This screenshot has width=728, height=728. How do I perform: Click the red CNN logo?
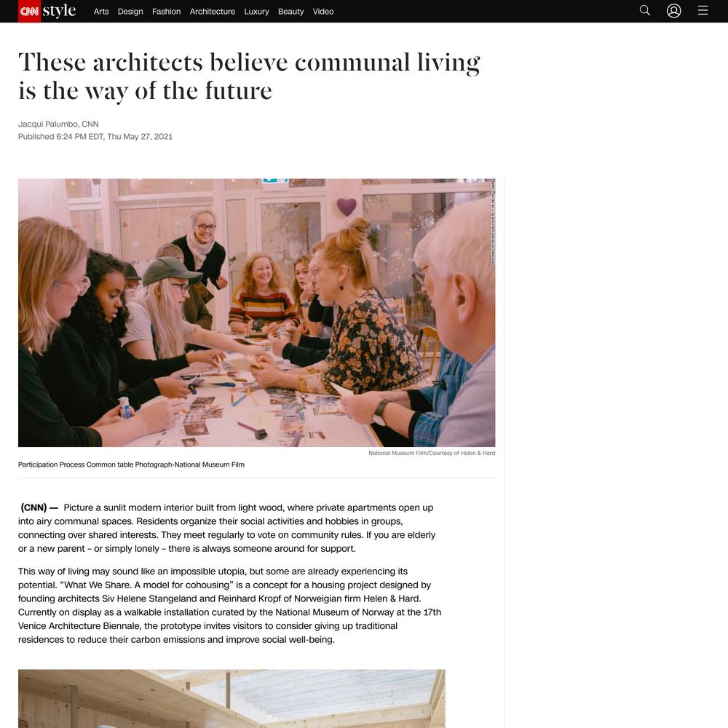point(29,11)
